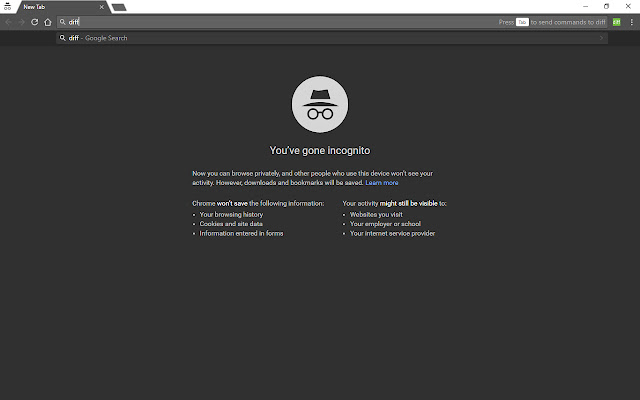Open a new tab with the new-tab button
640x400 pixels.
pyautogui.click(x=119, y=7)
